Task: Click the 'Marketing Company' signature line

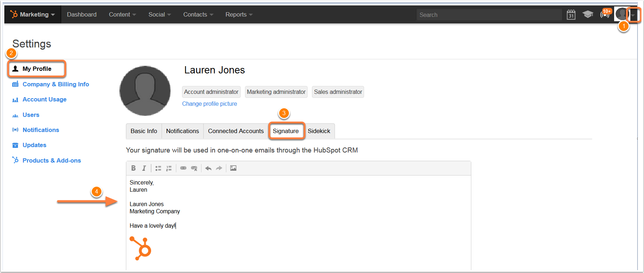Action: [155, 211]
